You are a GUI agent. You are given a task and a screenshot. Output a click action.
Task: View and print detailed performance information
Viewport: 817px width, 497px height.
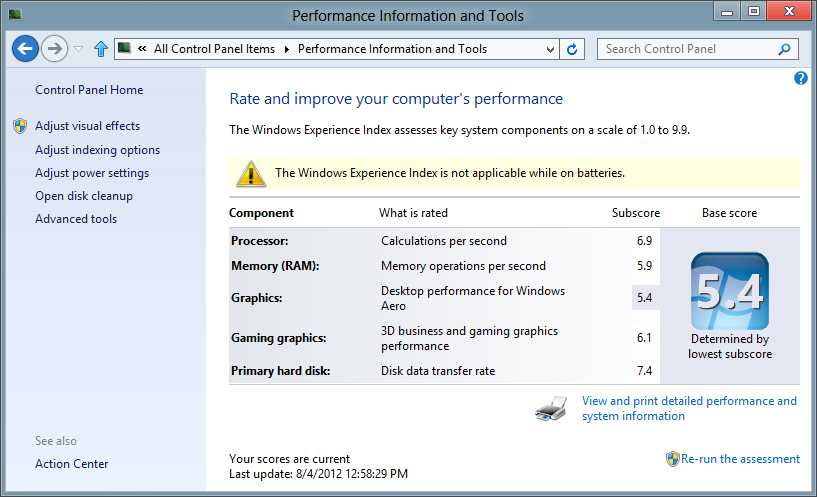689,408
